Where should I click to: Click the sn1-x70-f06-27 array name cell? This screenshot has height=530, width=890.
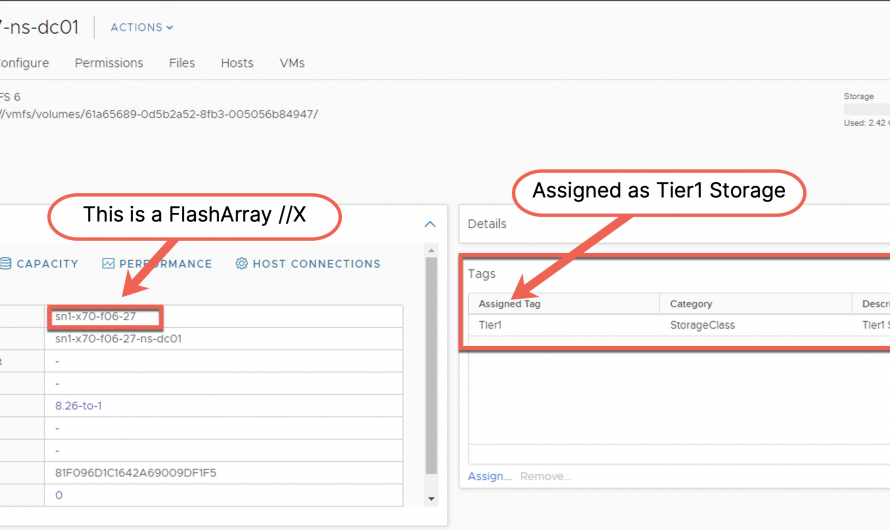click(x=95, y=317)
